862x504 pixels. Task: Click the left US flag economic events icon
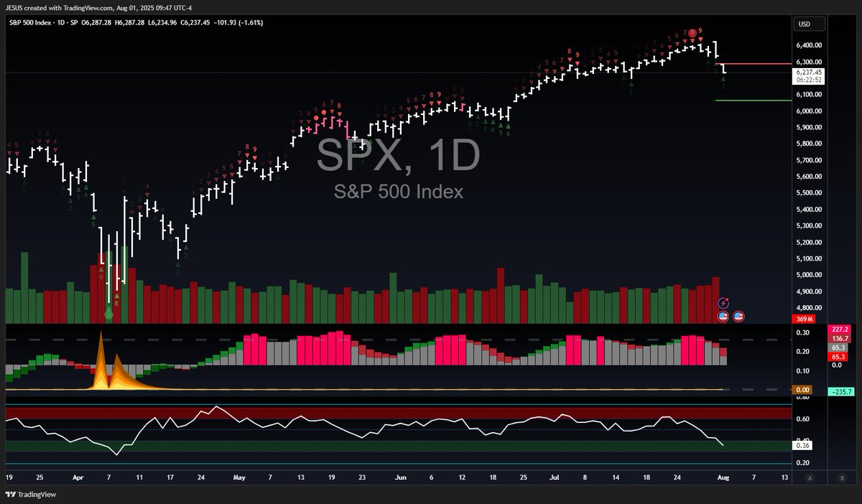coord(723,317)
